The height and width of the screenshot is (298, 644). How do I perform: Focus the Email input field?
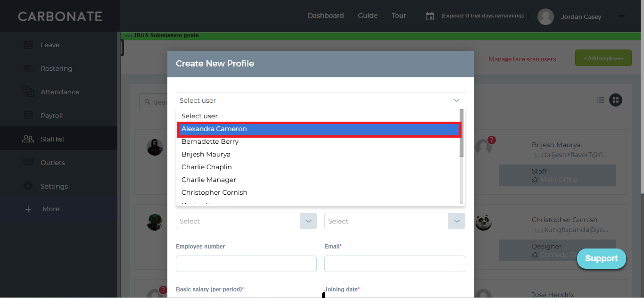point(395,264)
